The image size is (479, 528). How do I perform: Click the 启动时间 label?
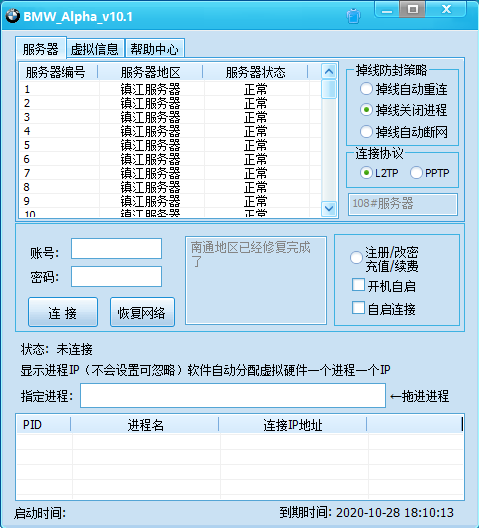[40, 513]
